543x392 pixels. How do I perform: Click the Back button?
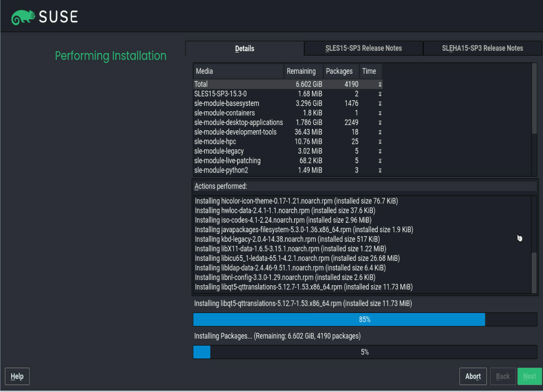coord(503,377)
